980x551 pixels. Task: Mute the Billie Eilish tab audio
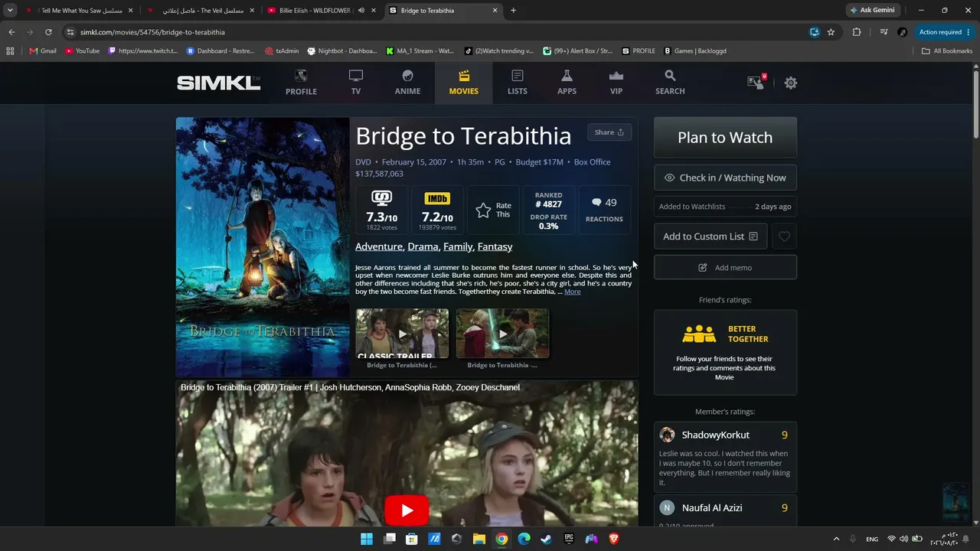[361, 11]
